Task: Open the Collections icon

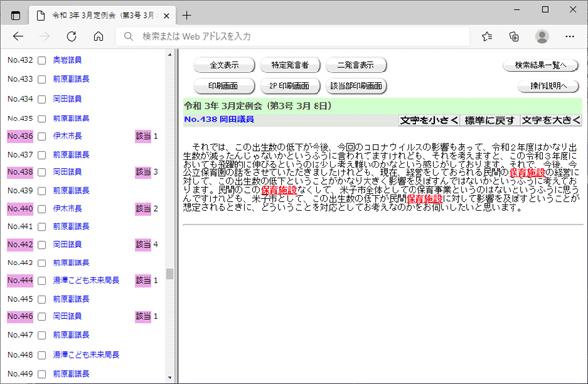Action: point(514,36)
